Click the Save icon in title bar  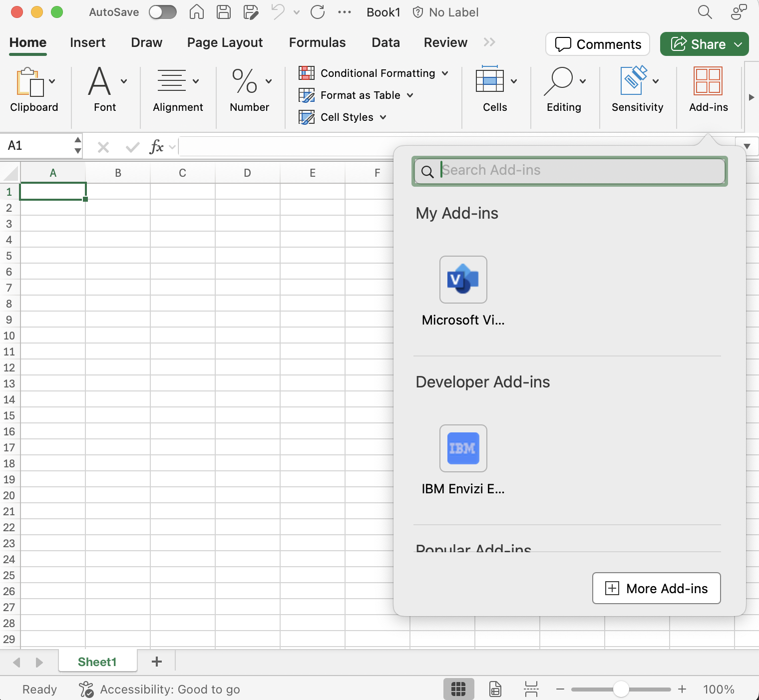point(224,12)
